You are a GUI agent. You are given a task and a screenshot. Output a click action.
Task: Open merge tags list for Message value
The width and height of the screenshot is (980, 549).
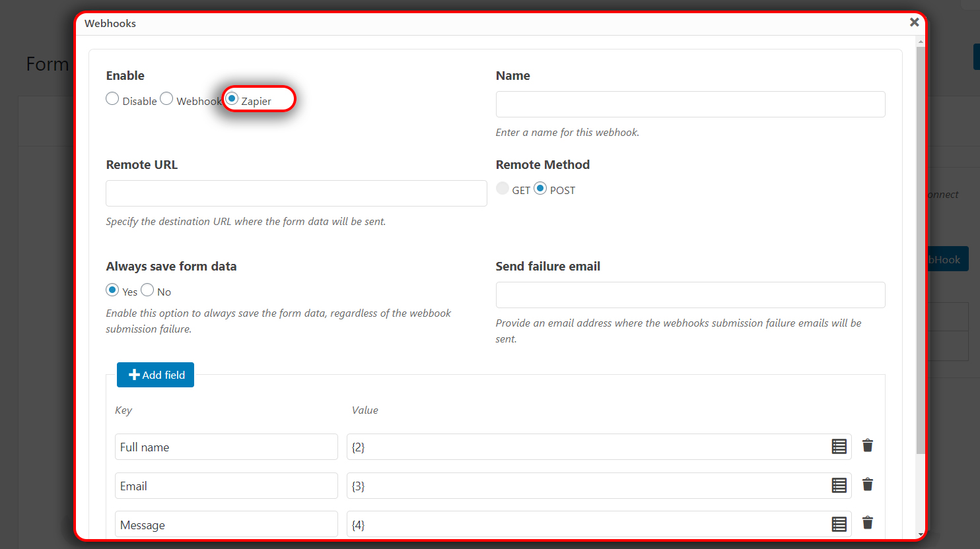(839, 525)
